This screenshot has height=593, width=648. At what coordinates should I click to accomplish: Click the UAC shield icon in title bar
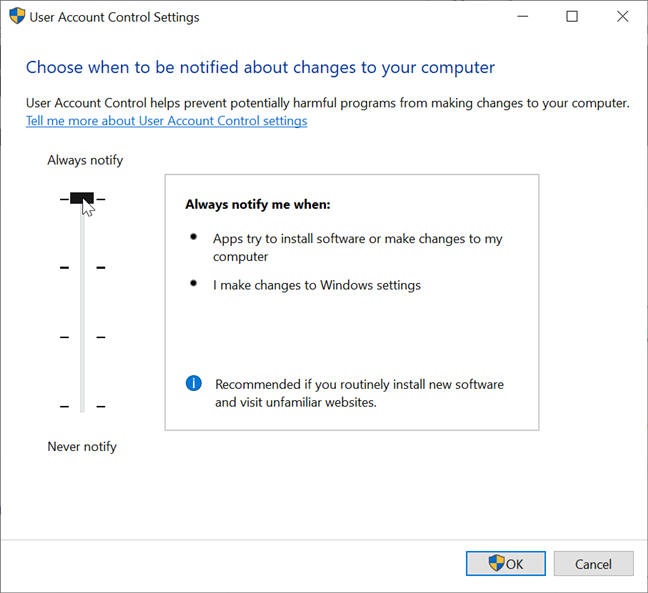point(17,17)
